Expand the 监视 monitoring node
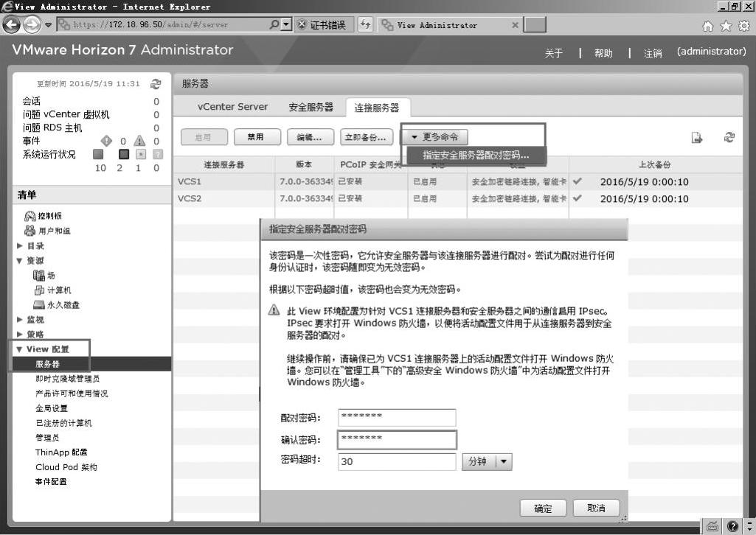 pyautogui.click(x=20, y=319)
